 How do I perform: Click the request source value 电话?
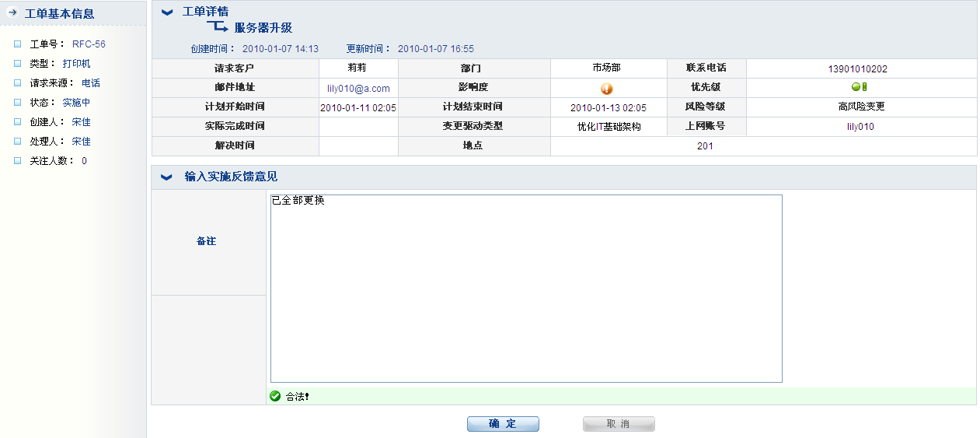point(90,83)
